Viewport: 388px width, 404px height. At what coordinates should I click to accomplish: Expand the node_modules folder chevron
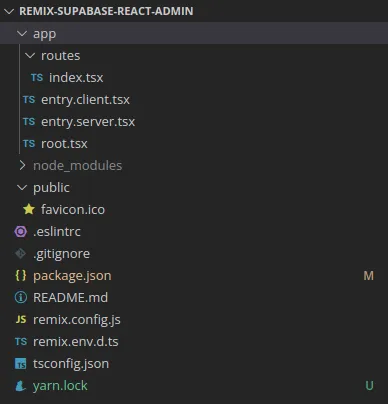coord(22,165)
